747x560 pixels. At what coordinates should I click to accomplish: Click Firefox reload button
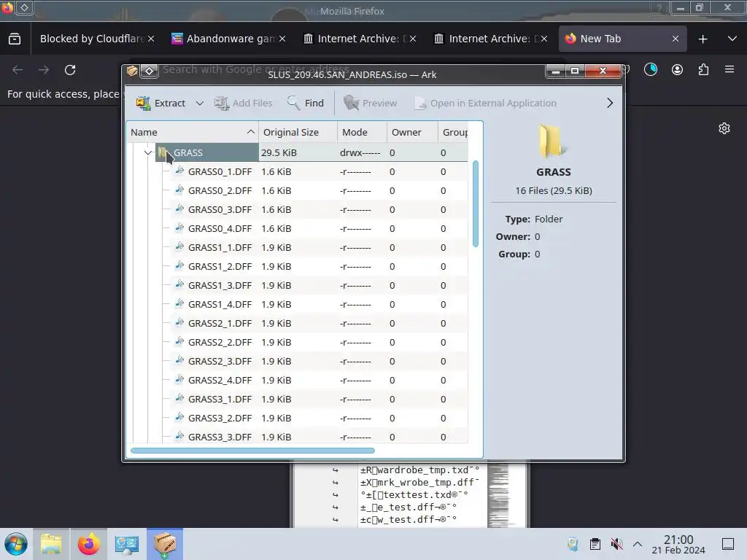click(x=70, y=70)
